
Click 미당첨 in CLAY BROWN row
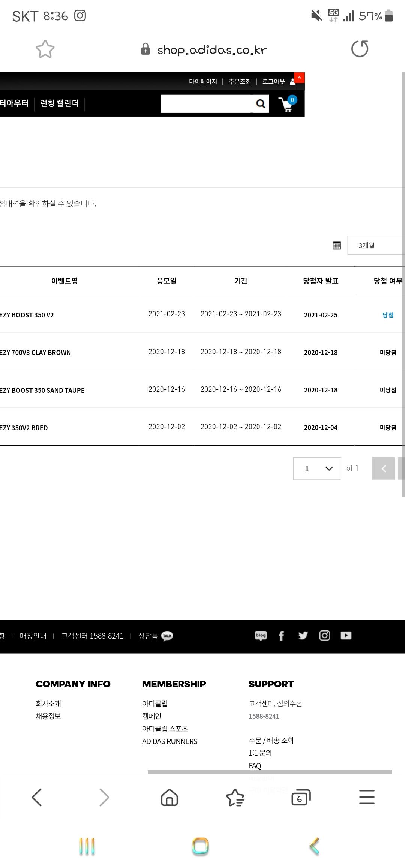pyautogui.click(x=388, y=353)
